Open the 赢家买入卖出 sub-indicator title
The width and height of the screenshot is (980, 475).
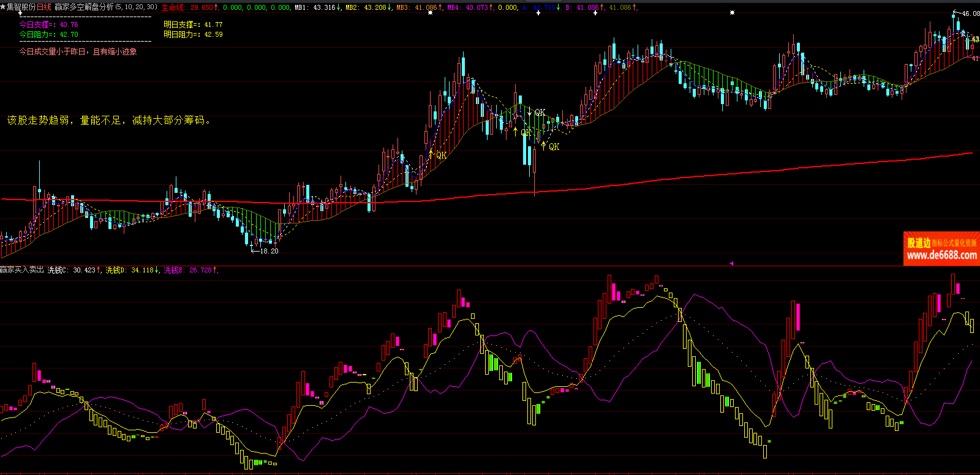[22, 270]
